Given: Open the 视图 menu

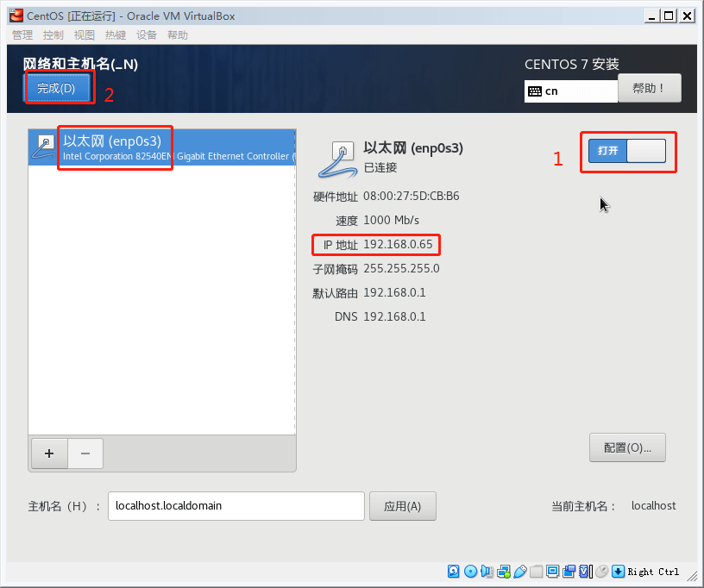Looking at the screenshot, I should [x=85, y=35].
